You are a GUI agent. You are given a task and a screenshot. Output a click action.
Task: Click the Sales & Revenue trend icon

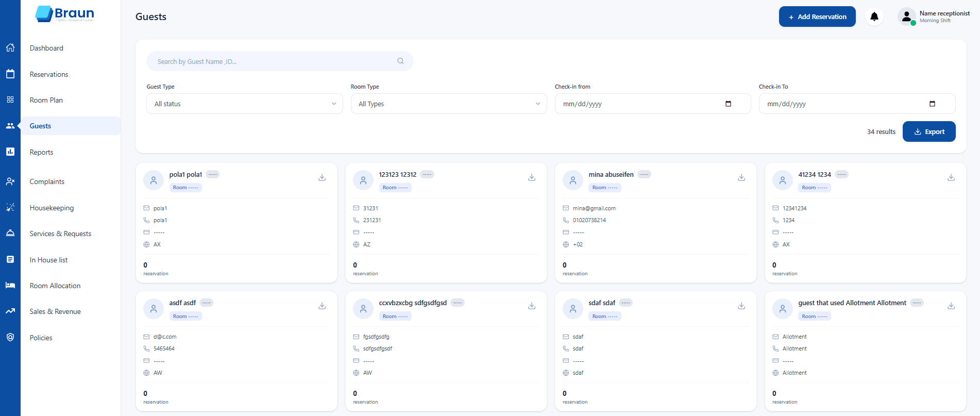[10, 311]
